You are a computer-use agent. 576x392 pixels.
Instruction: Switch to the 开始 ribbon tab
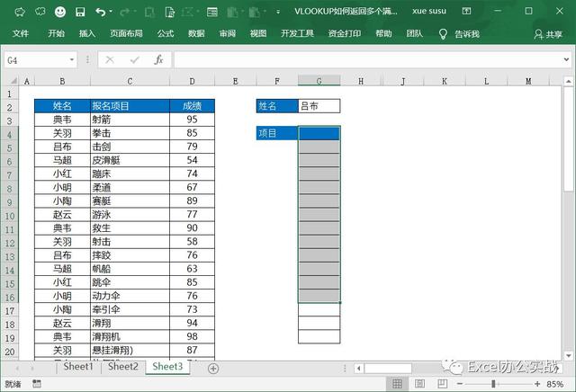pyautogui.click(x=56, y=34)
